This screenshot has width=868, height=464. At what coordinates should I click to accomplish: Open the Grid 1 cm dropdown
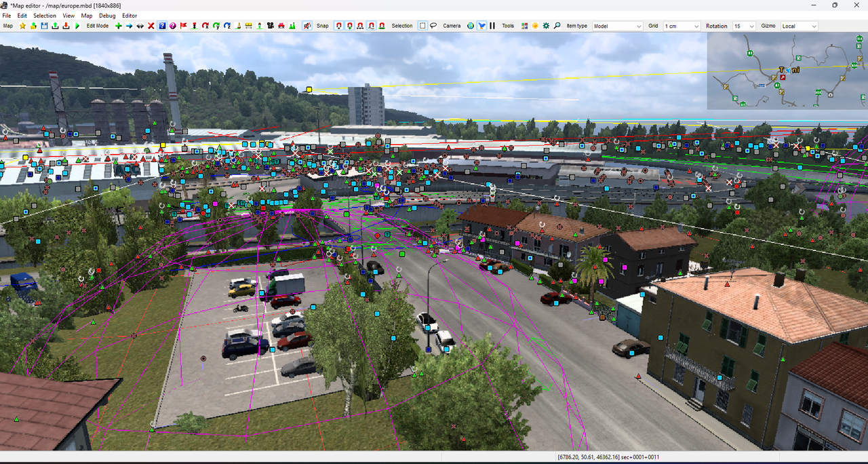[x=682, y=26]
